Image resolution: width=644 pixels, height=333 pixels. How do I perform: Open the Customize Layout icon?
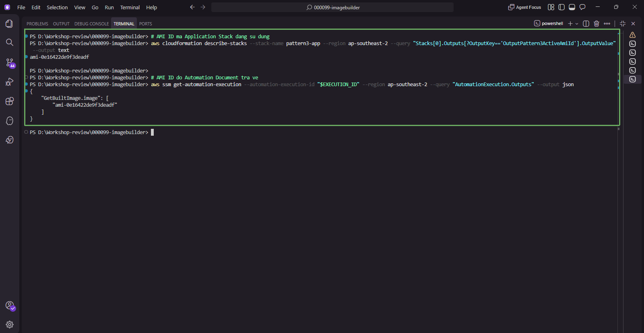tap(551, 7)
